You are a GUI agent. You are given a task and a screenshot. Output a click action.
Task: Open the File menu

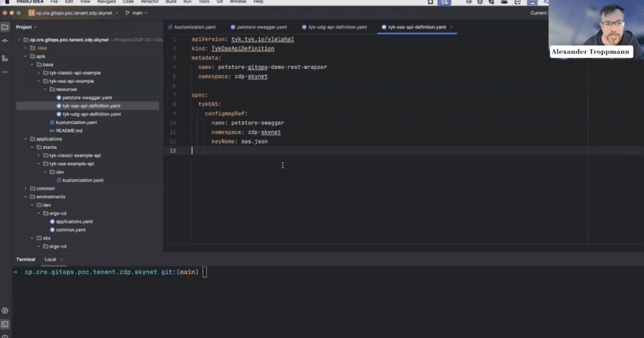tap(54, 1)
